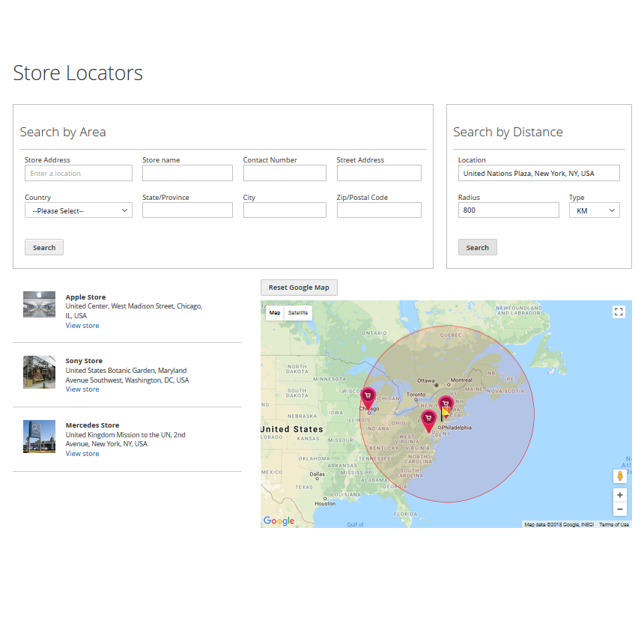
Task: Click Map data ©2018 Google, INEGI text
Action: click(x=559, y=524)
